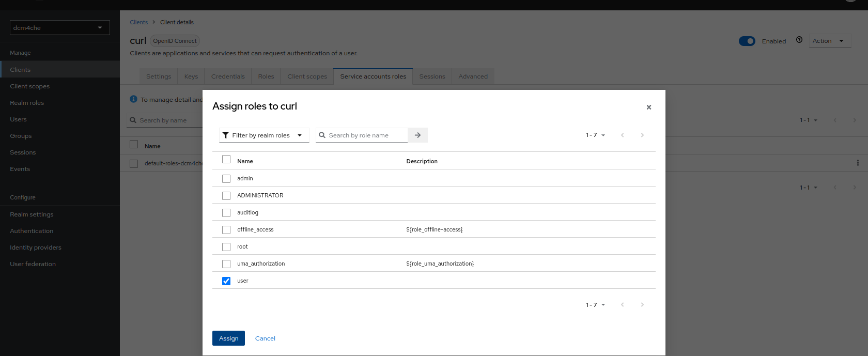Click the help icon next to Enabled

[x=799, y=40]
